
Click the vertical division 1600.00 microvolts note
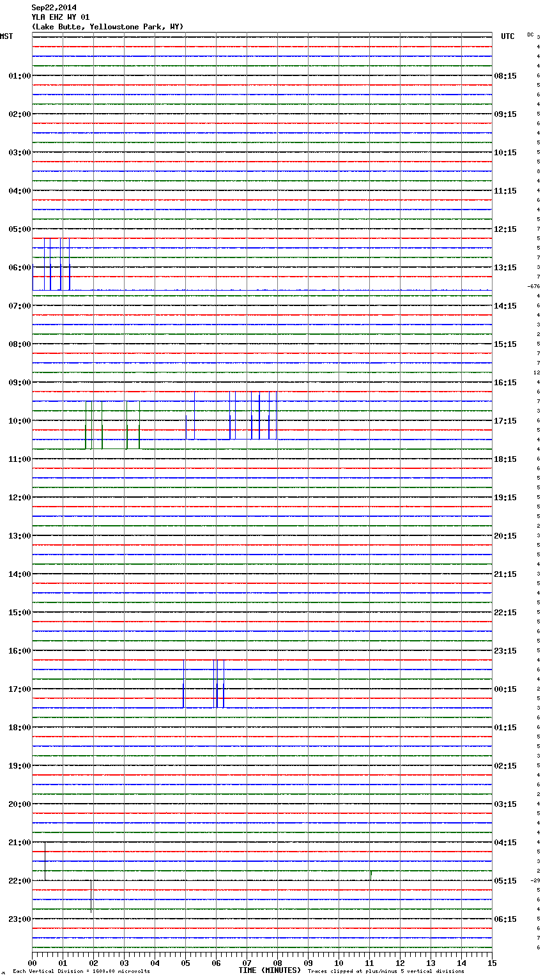(x=81, y=972)
